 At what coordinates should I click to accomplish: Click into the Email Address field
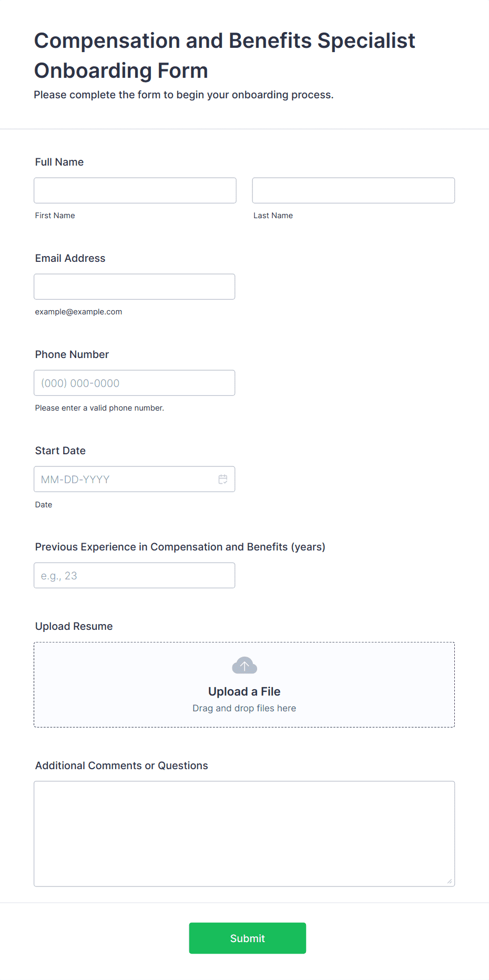pyautogui.click(x=135, y=287)
